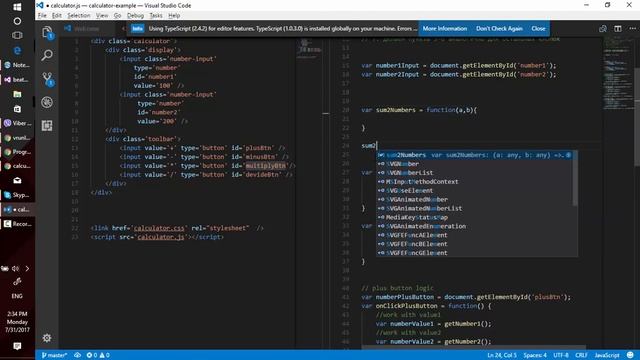This screenshot has height=360, width=640.
Task: Open the Search view in activity bar
Action: pyautogui.click(x=47, y=55)
